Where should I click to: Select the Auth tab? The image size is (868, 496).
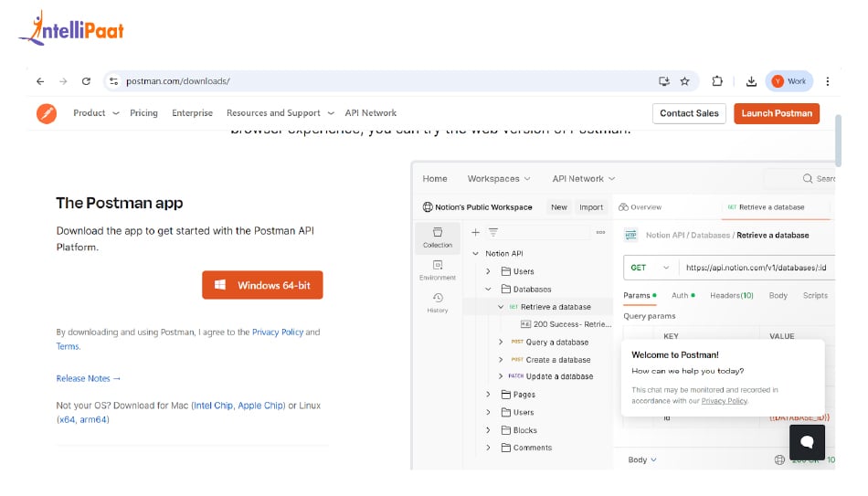(683, 296)
